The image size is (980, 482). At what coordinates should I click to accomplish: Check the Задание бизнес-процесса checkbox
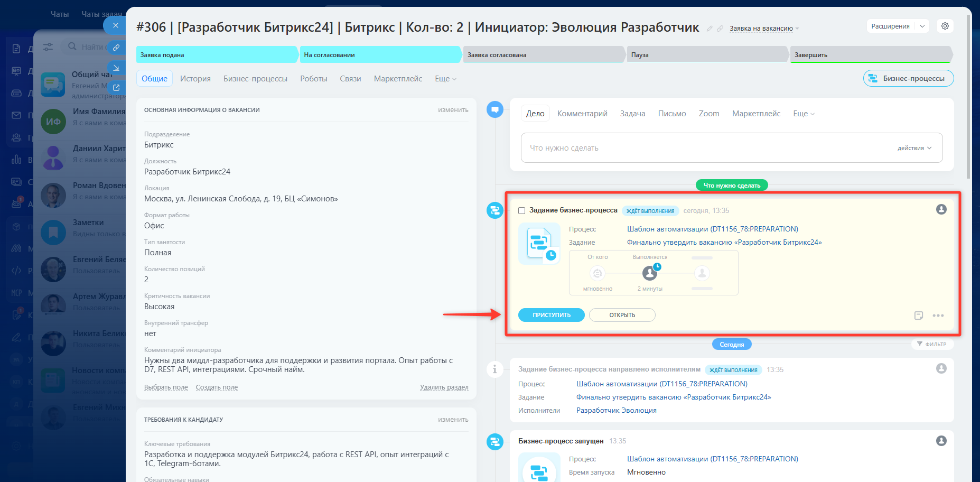[522, 210]
